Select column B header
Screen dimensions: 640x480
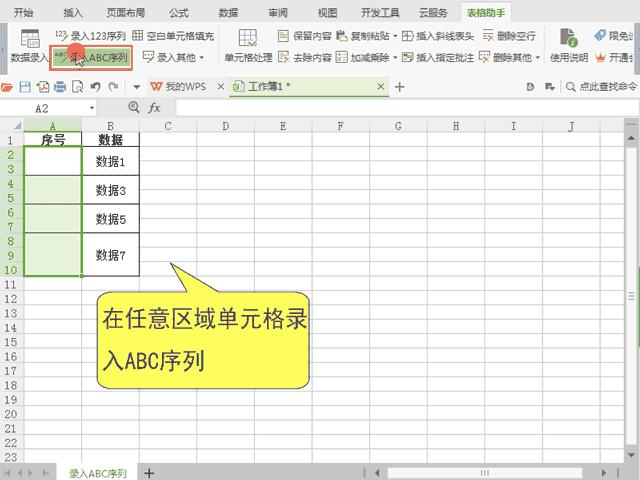click(x=110, y=126)
